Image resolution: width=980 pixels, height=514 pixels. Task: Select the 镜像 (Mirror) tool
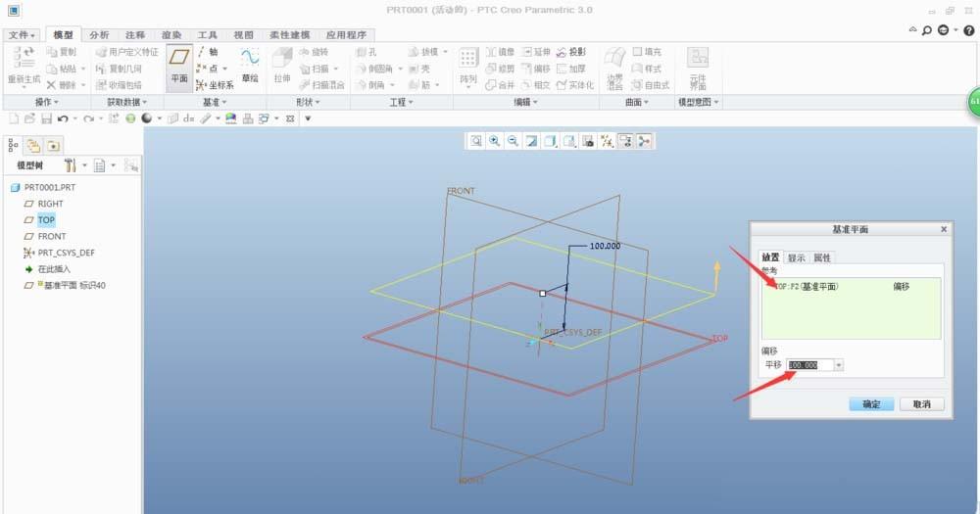coord(500,52)
